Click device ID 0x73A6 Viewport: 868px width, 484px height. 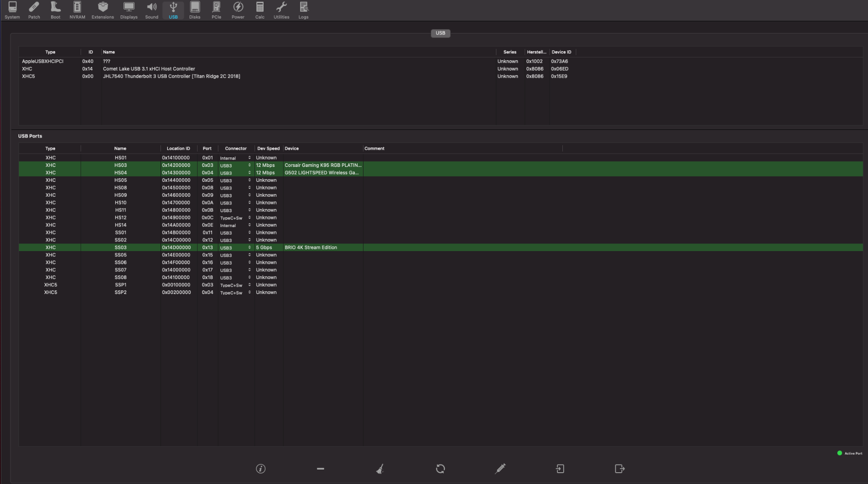click(559, 62)
